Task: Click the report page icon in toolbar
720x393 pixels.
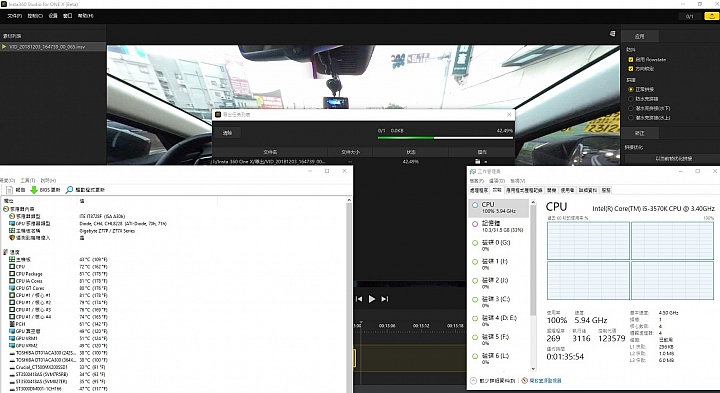Action: point(10,190)
